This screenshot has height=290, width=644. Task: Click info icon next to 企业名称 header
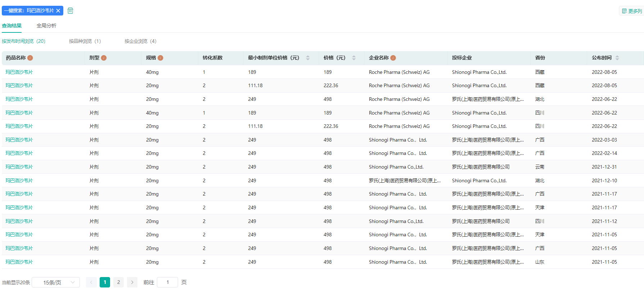click(393, 58)
